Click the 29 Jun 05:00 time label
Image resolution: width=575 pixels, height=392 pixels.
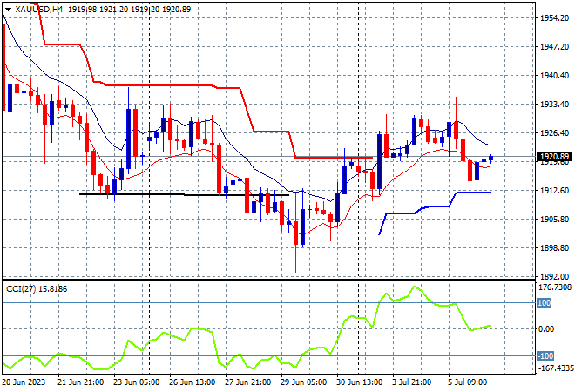[x=304, y=382]
